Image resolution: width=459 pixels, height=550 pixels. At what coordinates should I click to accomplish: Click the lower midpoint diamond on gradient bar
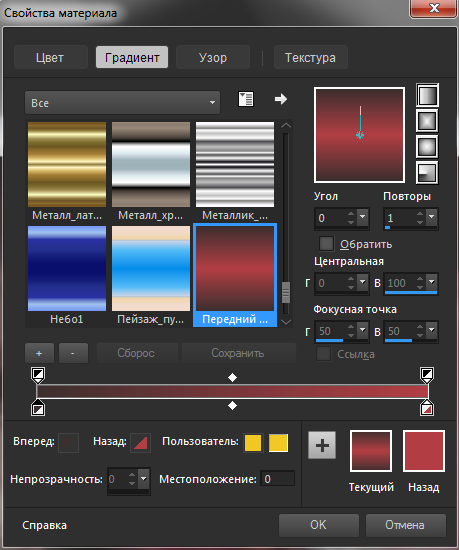(x=232, y=405)
